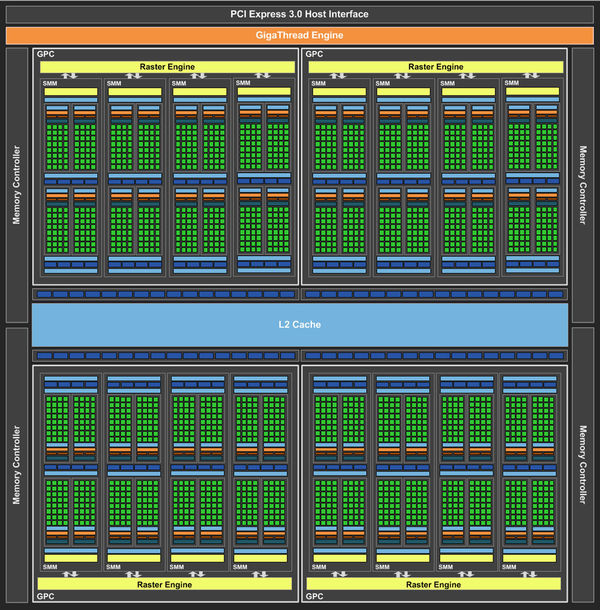Click the upper-right Memory Controller block
The image size is (600, 610).
click(583, 185)
